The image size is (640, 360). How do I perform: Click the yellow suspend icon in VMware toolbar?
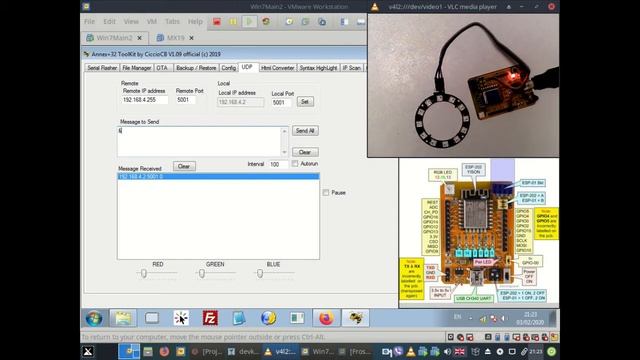pos(233,22)
